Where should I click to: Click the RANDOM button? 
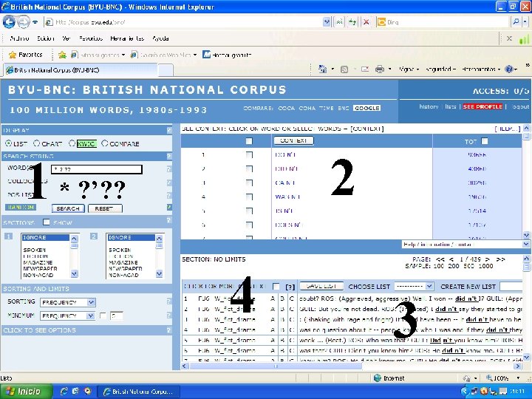point(21,208)
